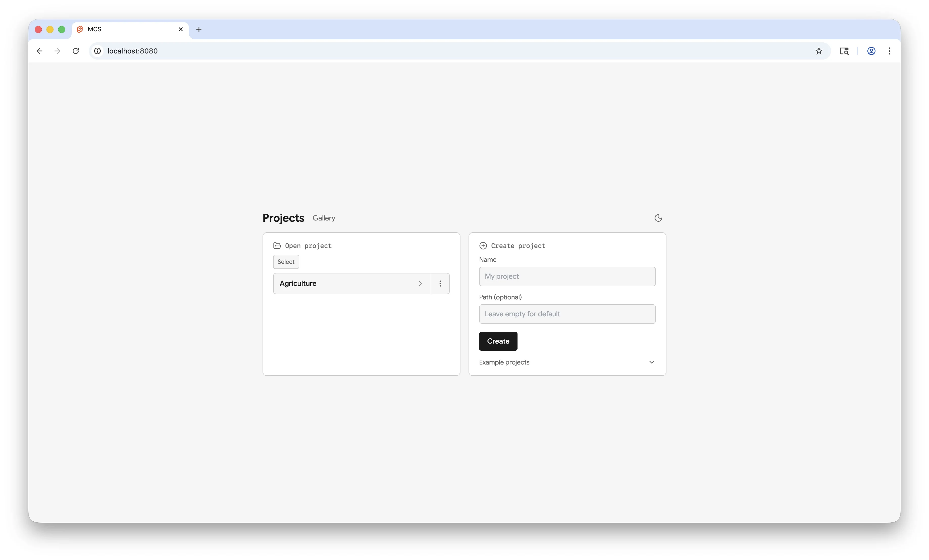929x560 pixels.
Task: Expand the Example projects section
Action: pyautogui.click(x=567, y=362)
